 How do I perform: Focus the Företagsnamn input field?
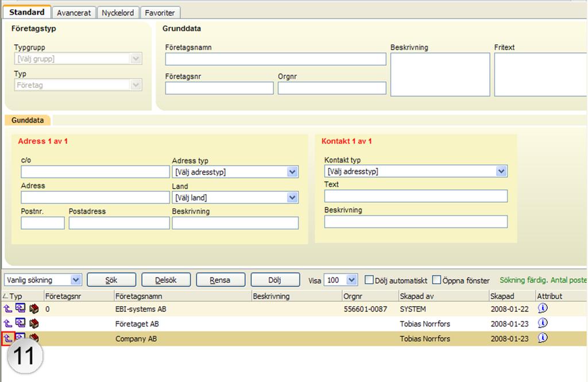276,59
